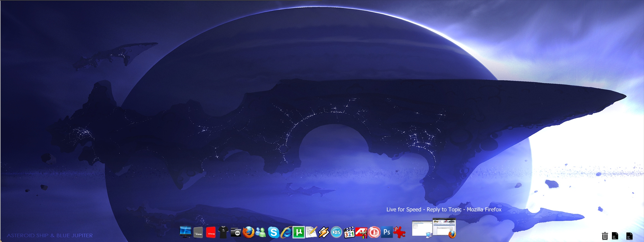Launch Firefox from the dock
Image resolution: width=644 pixels, height=242 pixels.
[x=248, y=232]
